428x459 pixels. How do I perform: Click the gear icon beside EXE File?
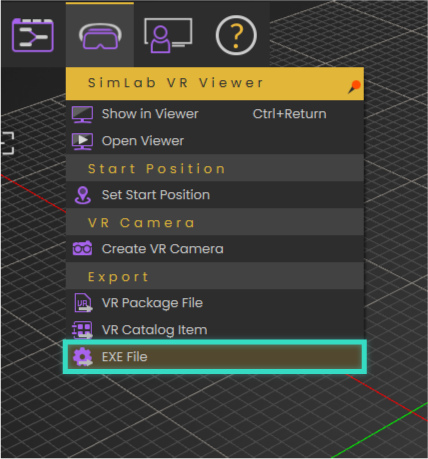pos(83,357)
